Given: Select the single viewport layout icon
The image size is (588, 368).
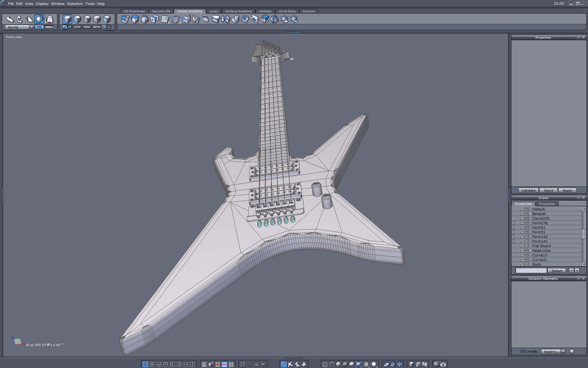Looking at the screenshot, I should pos(145,364).
